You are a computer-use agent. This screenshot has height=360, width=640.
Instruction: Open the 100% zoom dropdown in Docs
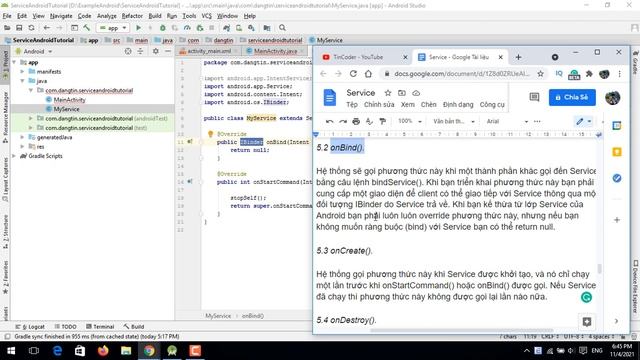click(409, 121)
